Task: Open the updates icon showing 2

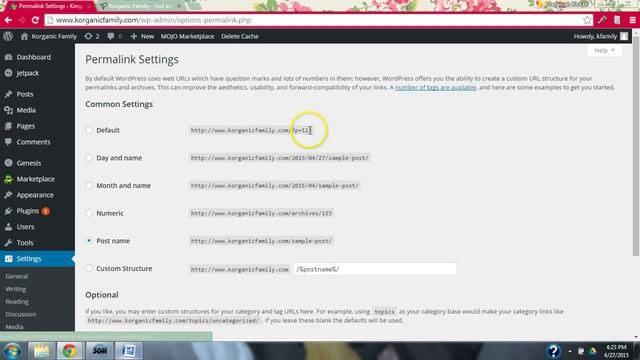Action: coord(92,36)
